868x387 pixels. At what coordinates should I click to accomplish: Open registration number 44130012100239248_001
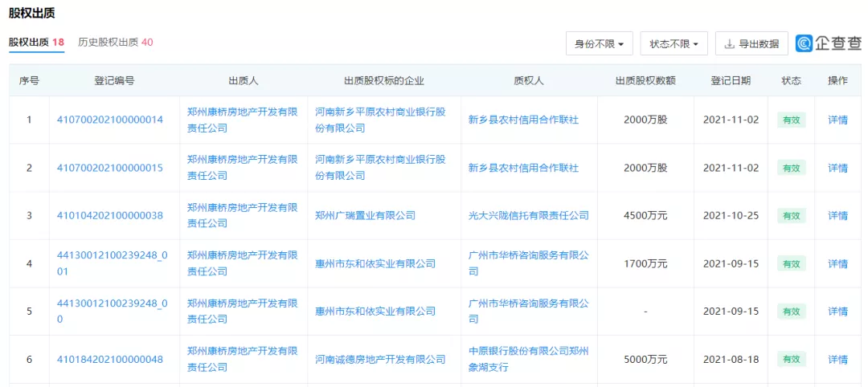pos(113,263)
